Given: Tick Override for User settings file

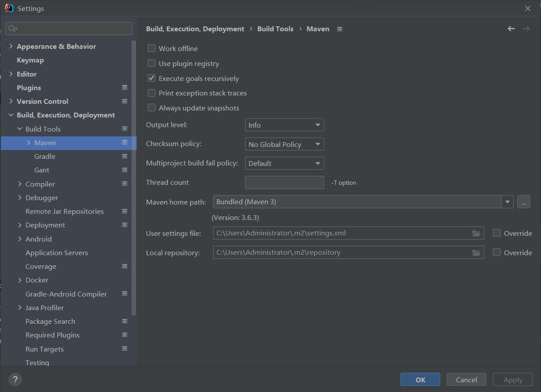Looking at the screenshot, I should pos(497,233).
